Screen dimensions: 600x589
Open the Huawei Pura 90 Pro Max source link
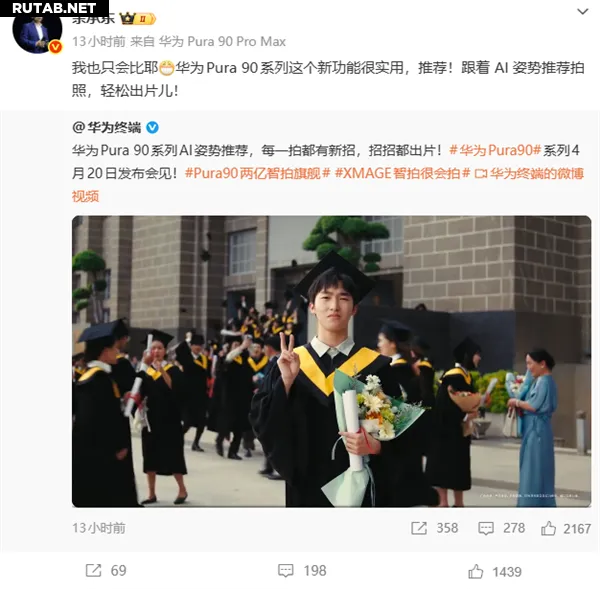tap(222, 41)
